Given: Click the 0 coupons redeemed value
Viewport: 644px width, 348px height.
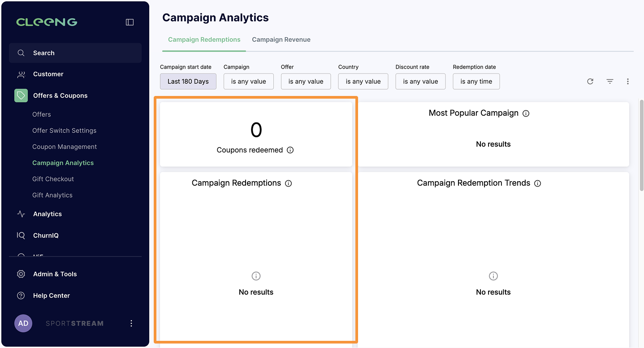Looking at the screenshot, I should [x=256, y=130].
